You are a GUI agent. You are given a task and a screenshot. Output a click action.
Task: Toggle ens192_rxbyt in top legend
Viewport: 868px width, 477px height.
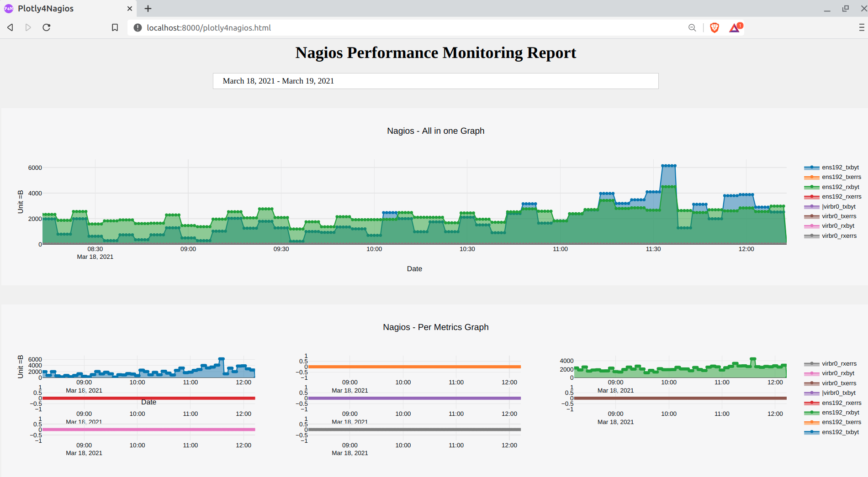click(832, 187)
